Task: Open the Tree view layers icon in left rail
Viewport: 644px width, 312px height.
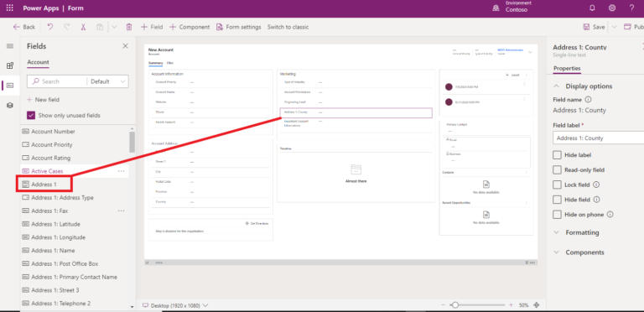Action: (x=10, y=105)
